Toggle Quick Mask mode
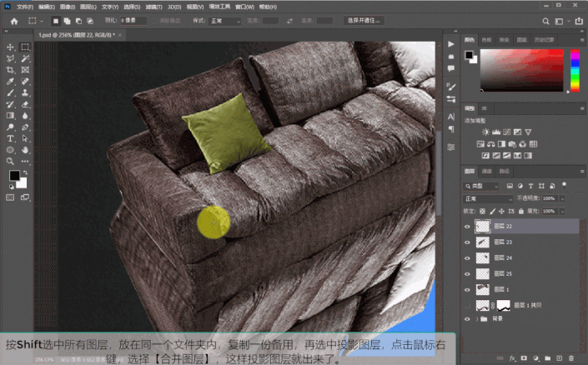 (x=10, y=197)
